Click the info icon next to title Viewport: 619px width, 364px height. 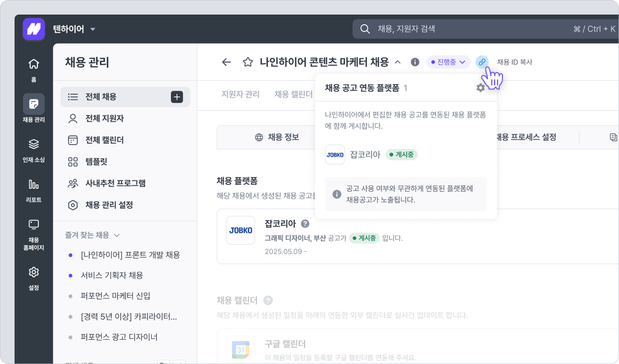click(x=415, y=62)
